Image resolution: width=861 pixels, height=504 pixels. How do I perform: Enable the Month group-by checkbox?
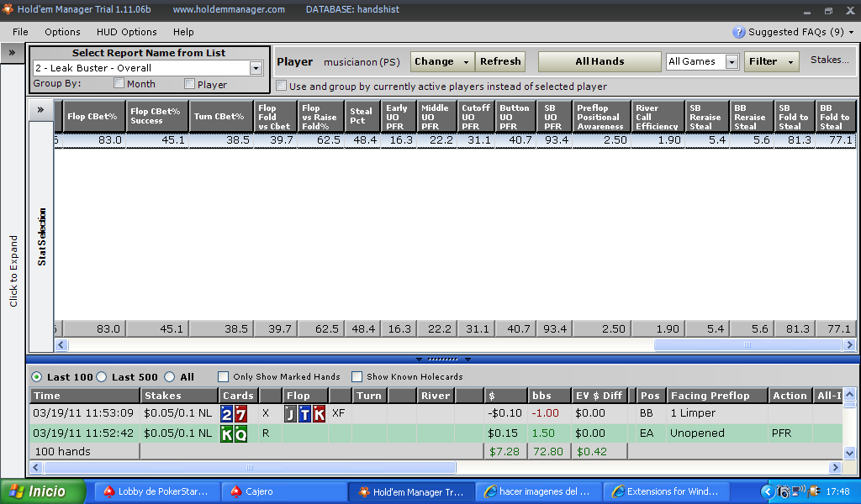click(x=119, y=84)
